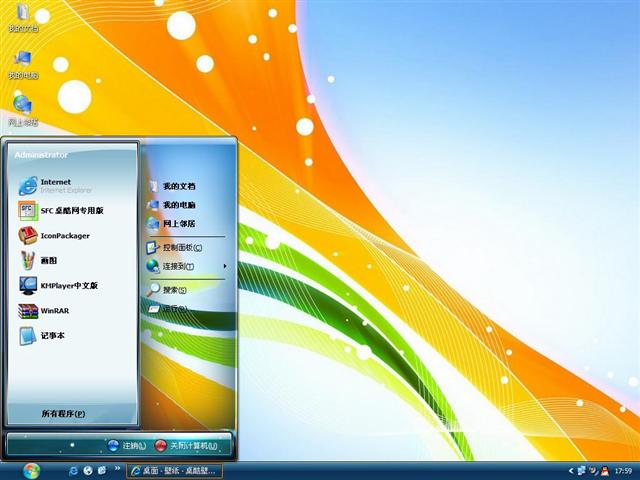
Task: Click the Start orb button
Action: (x=32, y=471)
